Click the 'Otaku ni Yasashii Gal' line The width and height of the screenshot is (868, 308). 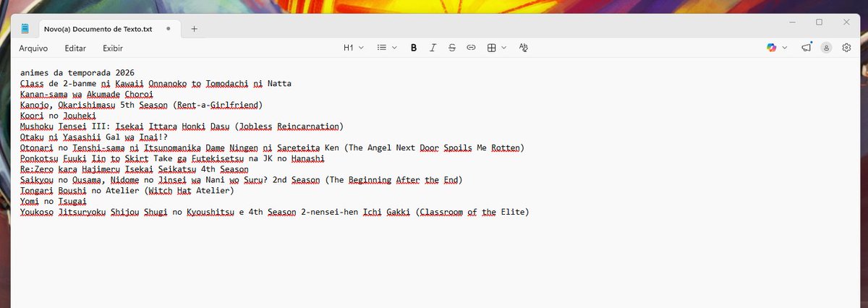[x=94, y=137]
